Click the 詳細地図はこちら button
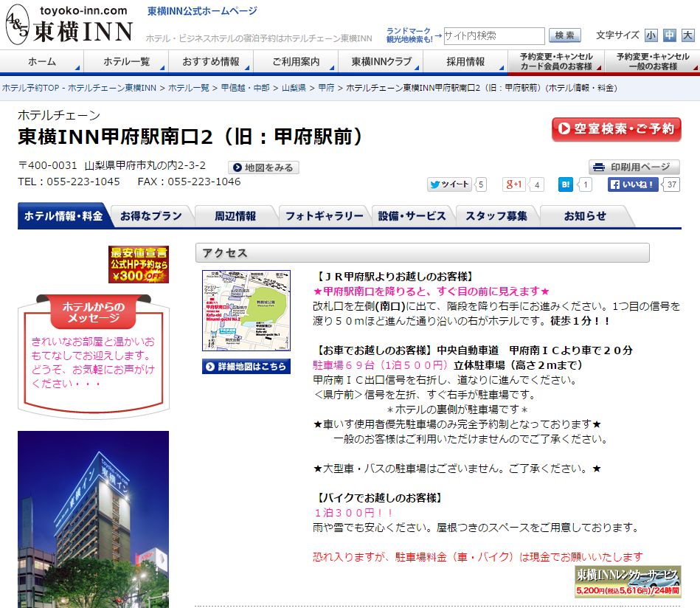The width and height of the screenshot is (700, 608). coord(246,366)
